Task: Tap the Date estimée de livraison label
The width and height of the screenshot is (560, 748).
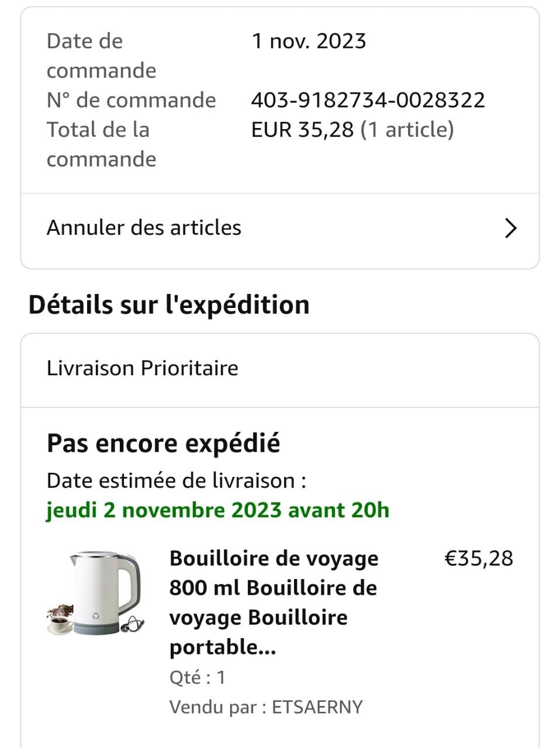Action: pyautogui.click(x=176, y=481)
